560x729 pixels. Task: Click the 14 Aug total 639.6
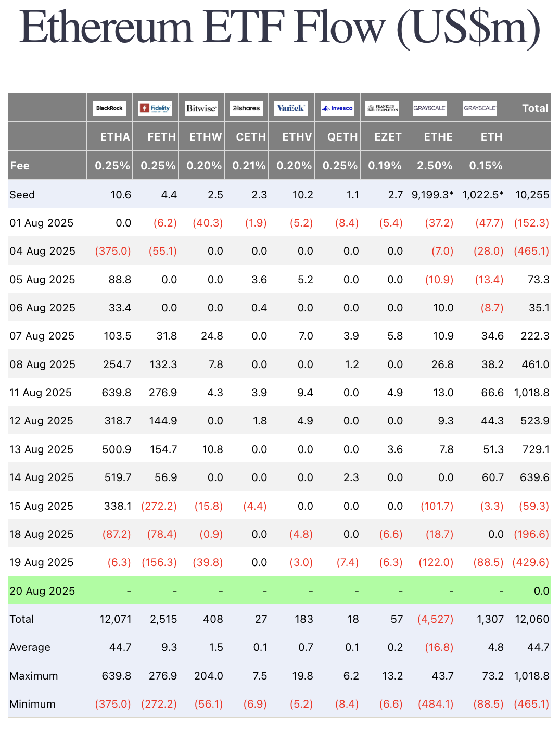[x=535, y=477]
